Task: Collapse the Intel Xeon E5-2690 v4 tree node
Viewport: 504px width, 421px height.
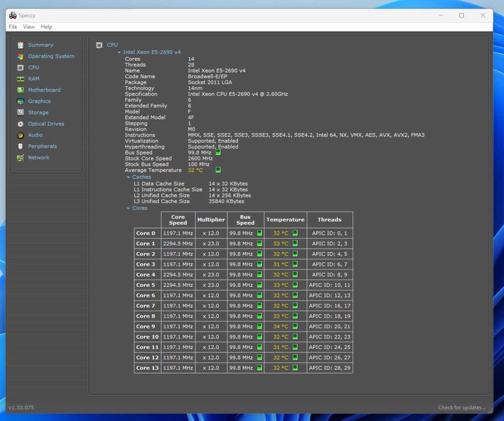Action: [120, 52]
